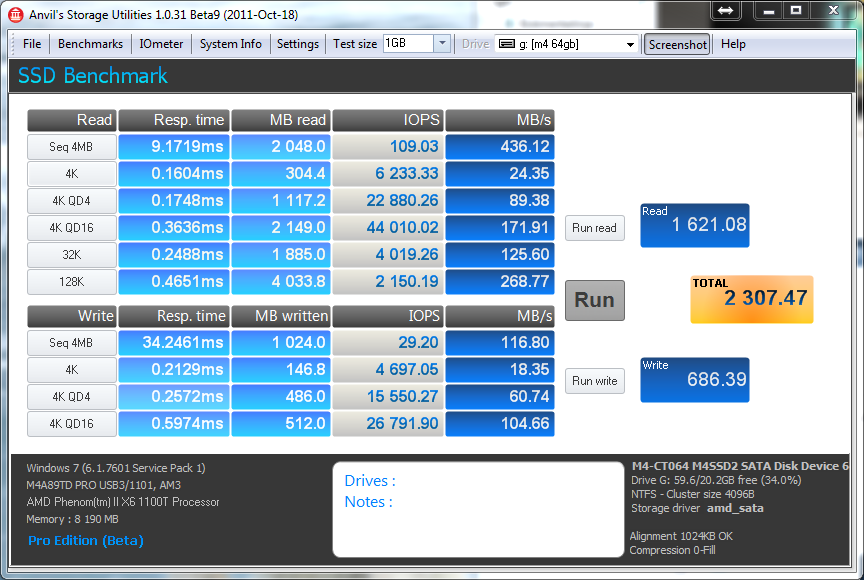Screen dimensions: 864x580
Task: Click the double-arrow resize icon in title bar
Action: 725,10
